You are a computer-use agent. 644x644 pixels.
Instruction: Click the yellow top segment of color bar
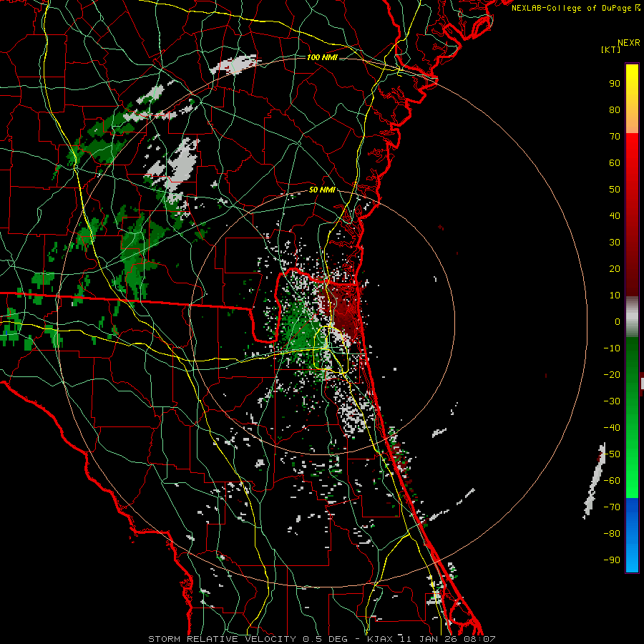632,99
